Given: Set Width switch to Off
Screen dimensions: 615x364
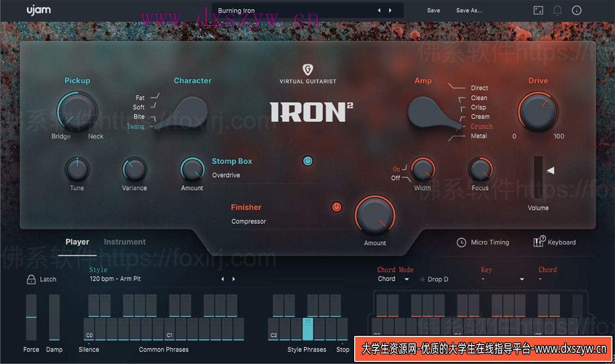Looking at the screenshot, I should point(396,178).
